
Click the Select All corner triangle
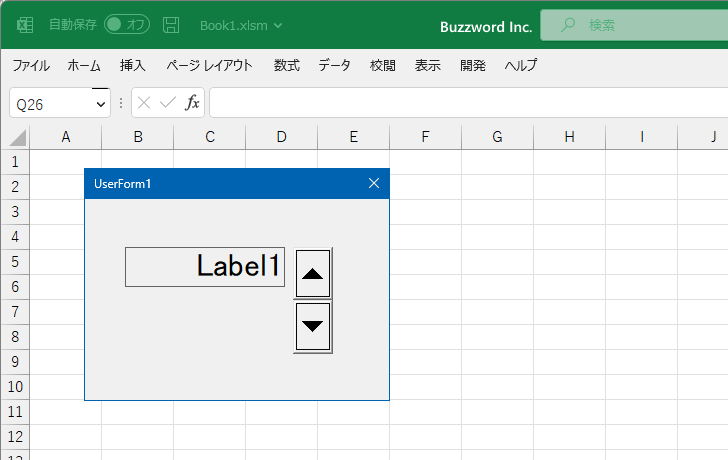coord(18,138)
